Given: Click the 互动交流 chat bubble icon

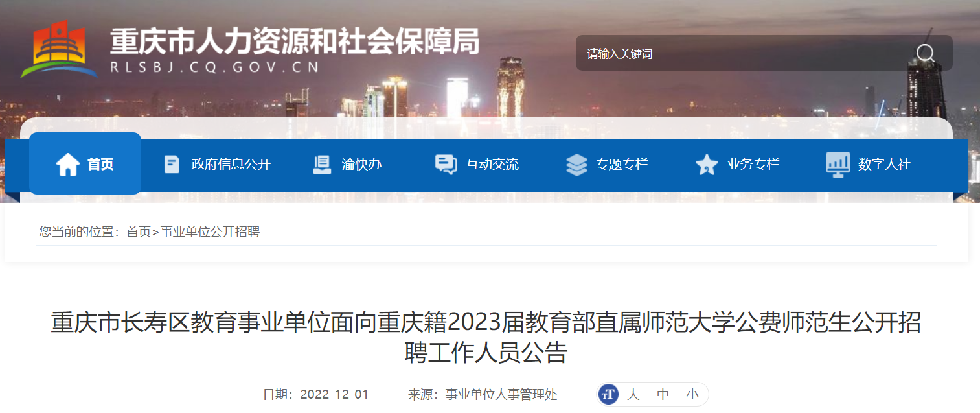Looking at the screenshot, I should pos(446,165).
